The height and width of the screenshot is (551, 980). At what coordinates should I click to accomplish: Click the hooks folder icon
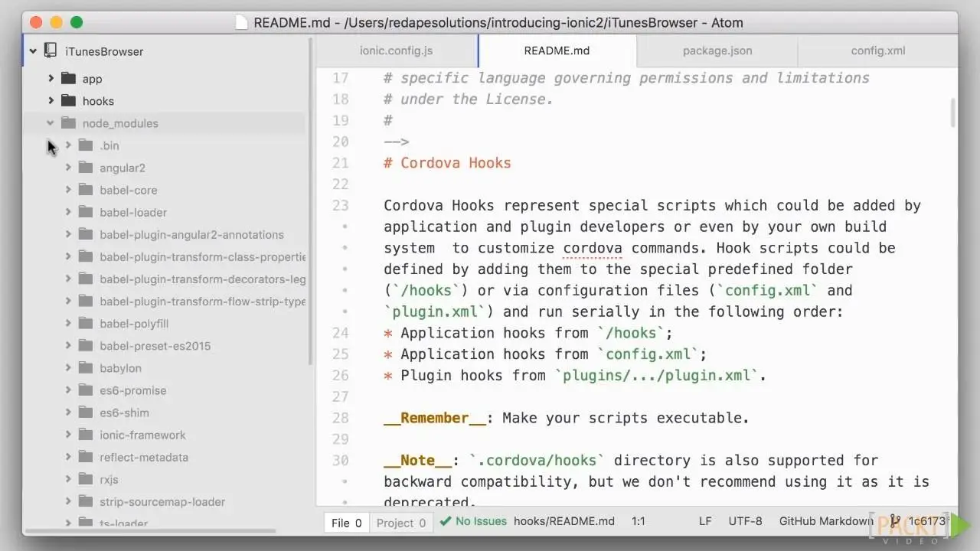[69, 100]
